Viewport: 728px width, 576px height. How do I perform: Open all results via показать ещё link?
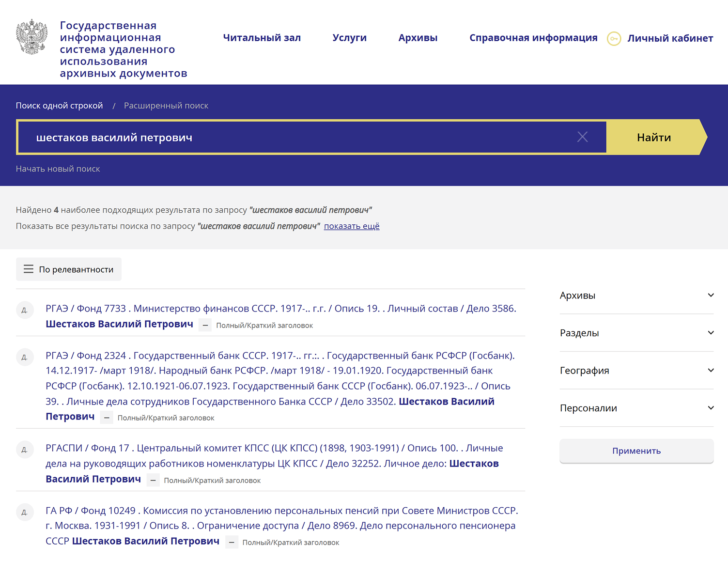coord(351,226)
